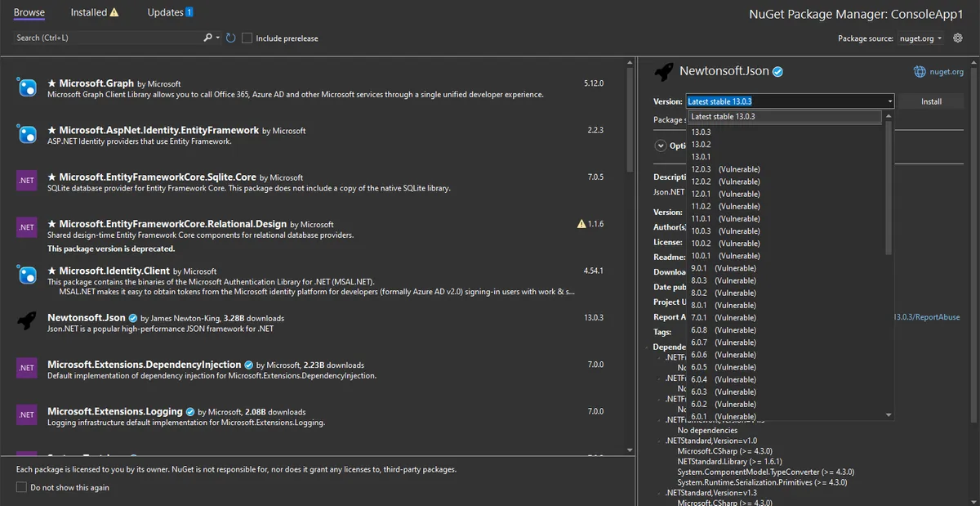
Task: Click the DependencyInjection .NET package icon
Action: coord(27,368)
